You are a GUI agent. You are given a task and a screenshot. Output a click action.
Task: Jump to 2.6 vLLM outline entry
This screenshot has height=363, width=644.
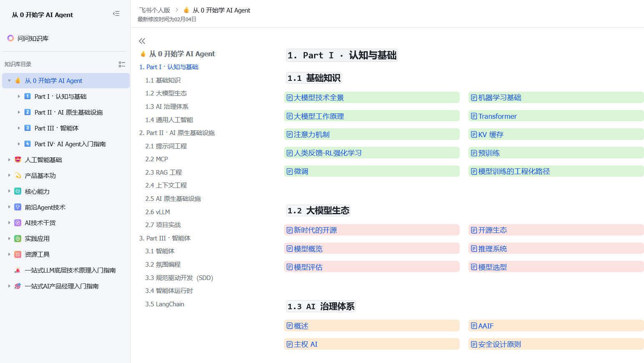(x=158, y=212)
